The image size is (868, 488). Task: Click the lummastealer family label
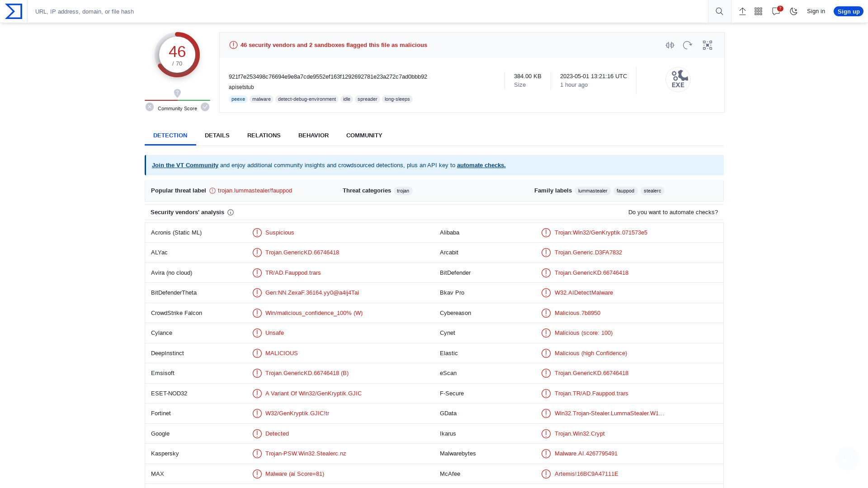tap(593, 191)
